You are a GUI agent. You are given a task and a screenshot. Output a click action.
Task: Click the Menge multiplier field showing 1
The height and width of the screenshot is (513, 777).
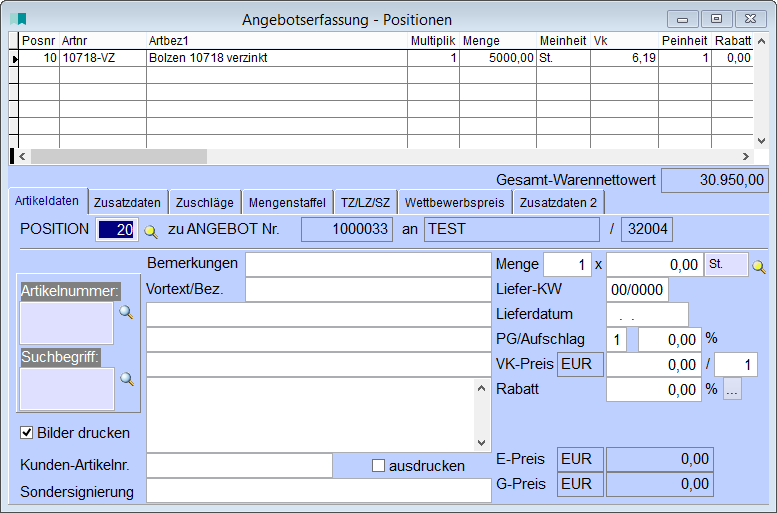click(567, 265)
